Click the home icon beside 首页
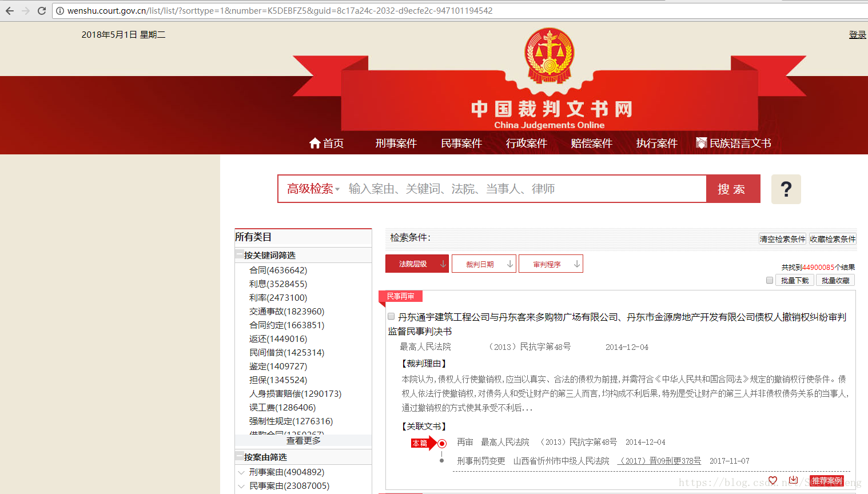Image resolution: width=868 pixels, height=494 pixels. [x=314, y=143]
